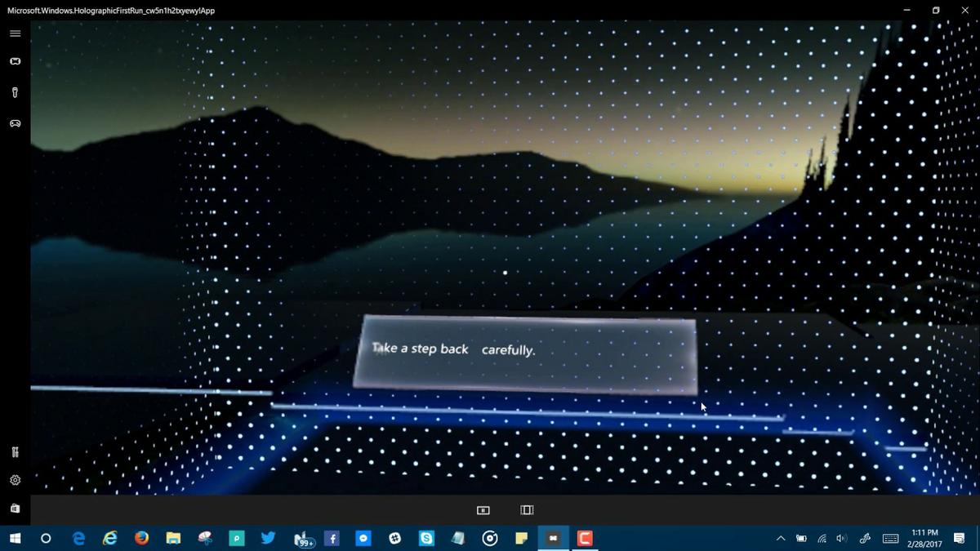The height and width of the screenshot is (551, 980).
Task: Open the Action Center notifications
Action: coord(960,538)
